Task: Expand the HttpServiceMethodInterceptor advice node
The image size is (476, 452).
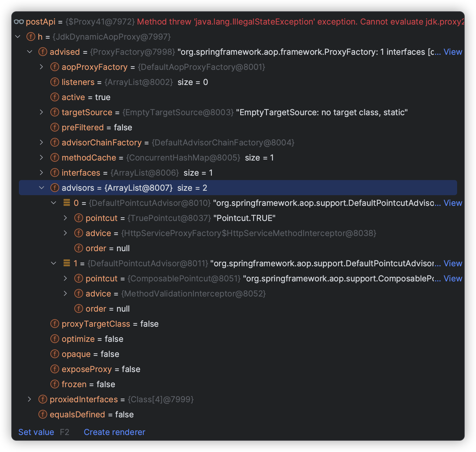Action: pyautogui.click(x=65, y=233)
